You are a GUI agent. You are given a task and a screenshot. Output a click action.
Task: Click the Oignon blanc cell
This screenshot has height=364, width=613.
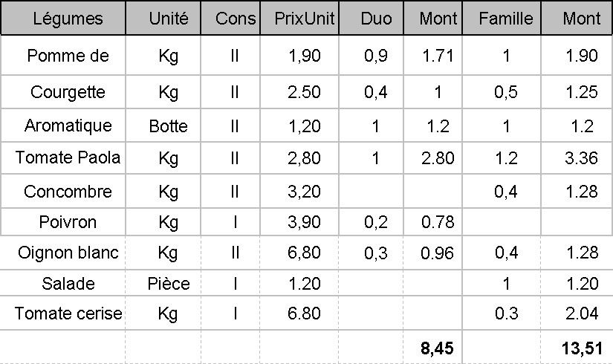pyautogui.click(x=68, y=253)
